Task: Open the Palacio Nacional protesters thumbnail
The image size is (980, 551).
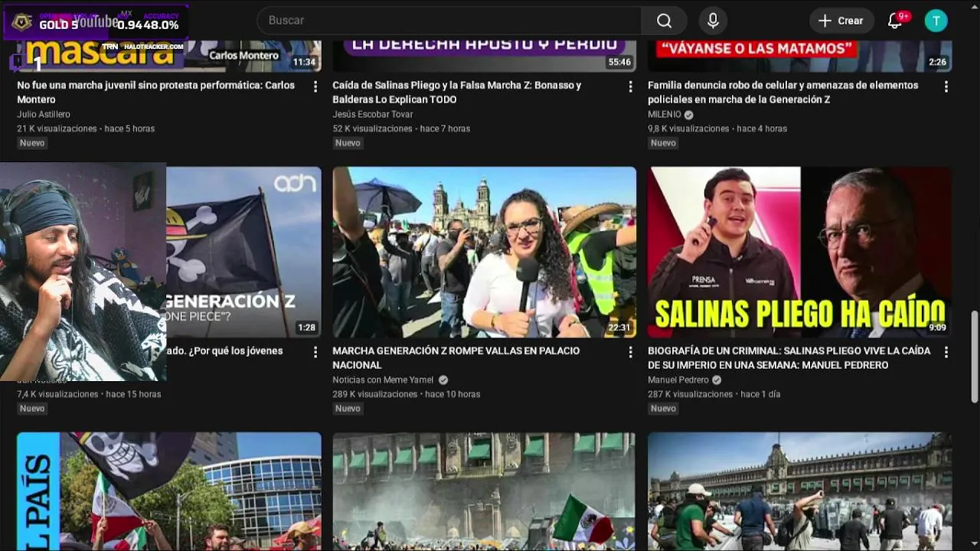Action: 799,491
